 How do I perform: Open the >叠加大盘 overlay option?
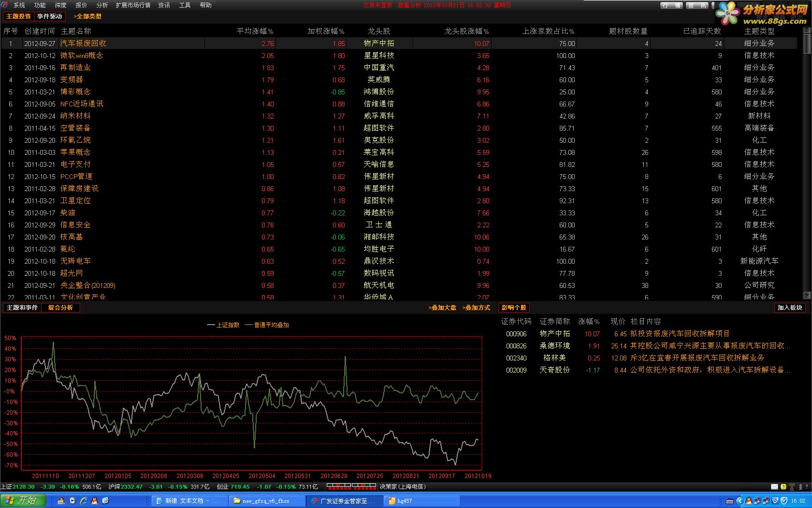tap(442, 308)
